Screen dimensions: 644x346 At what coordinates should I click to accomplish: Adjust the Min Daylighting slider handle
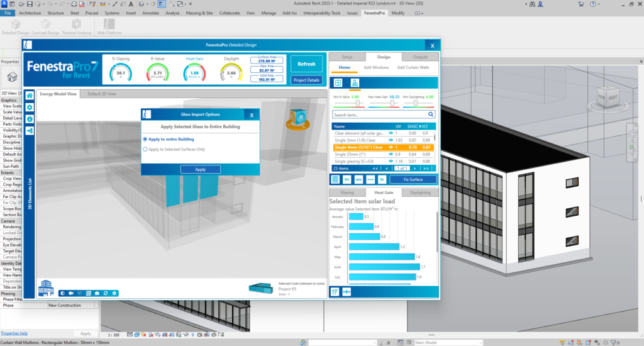pos(416,103)
